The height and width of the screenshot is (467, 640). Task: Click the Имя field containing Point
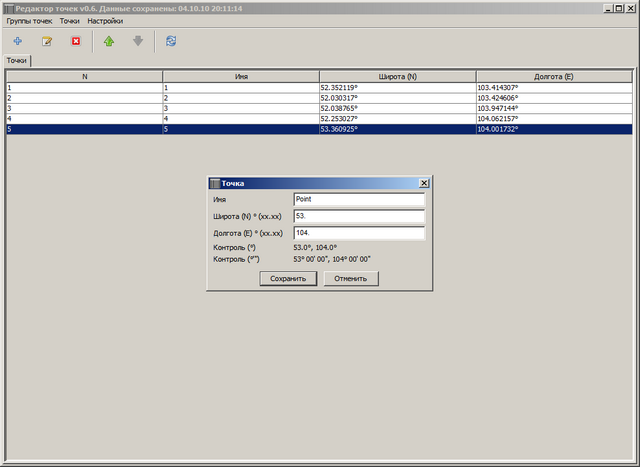click(359, 199)
